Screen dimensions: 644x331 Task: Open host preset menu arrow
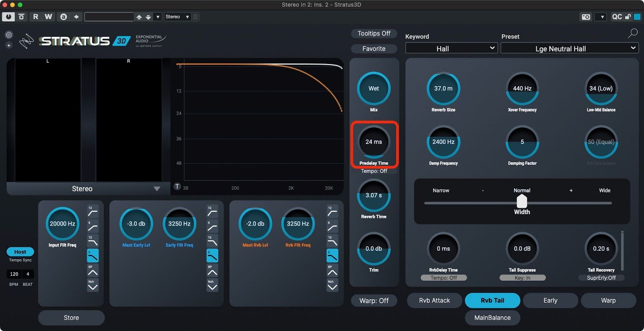pos(158,17)
